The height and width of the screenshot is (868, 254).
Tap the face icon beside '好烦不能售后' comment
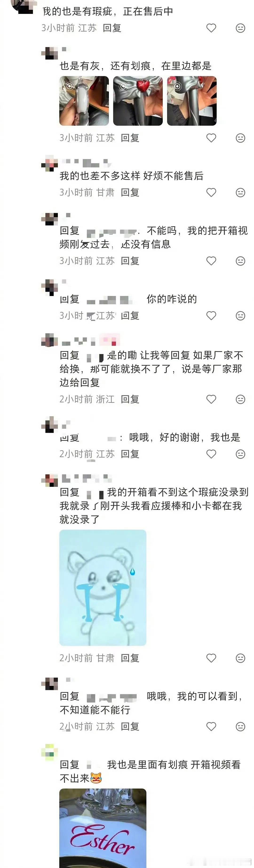pyautogui.click(x=240, y=192)
